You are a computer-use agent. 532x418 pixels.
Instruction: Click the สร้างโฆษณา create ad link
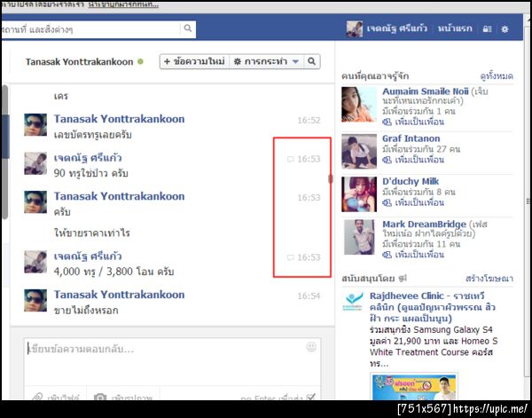pyautogui.click(x=489, y=279)
